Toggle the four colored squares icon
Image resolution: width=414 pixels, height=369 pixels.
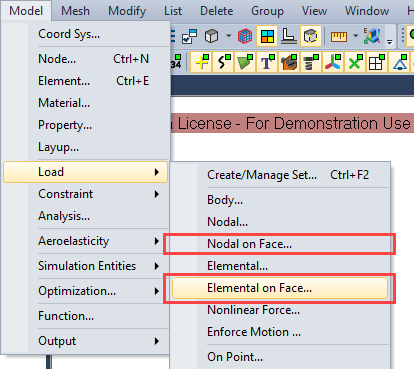pyautogui.click(x=267, y=36)
